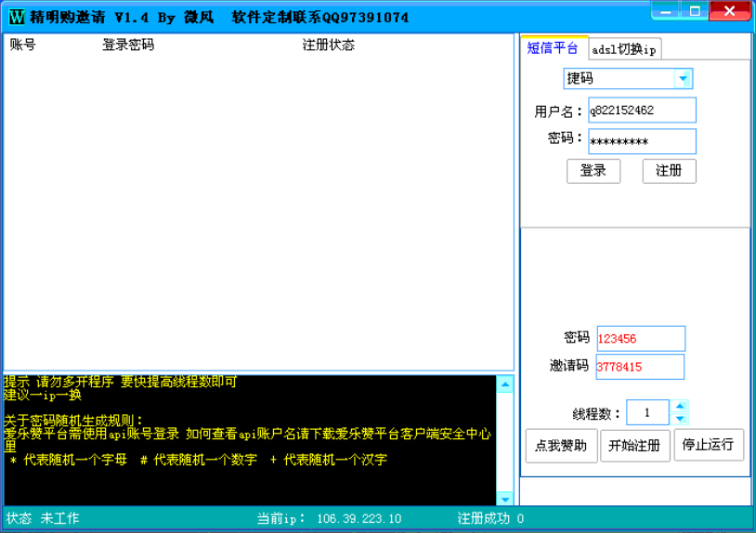The image size is (756, 533).
Task: Click the 账号 column header
Action: click(23, 45)
